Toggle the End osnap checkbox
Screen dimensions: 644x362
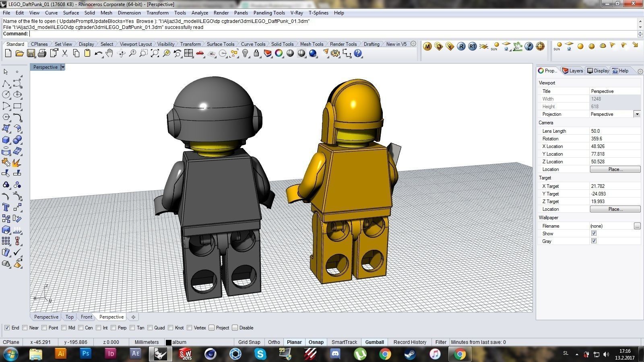[x=7, y=327]
